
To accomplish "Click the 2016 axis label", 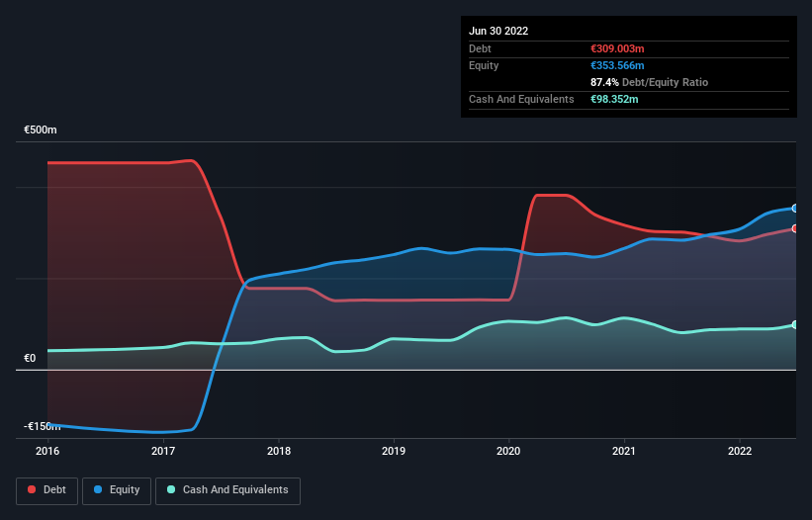I will tap(47, 451).
